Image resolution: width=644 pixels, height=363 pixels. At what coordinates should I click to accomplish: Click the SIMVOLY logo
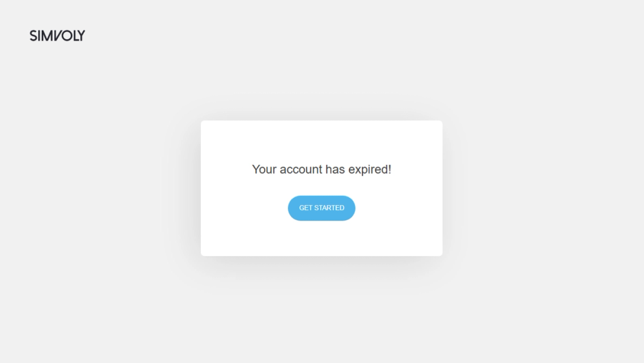[57, 35]
